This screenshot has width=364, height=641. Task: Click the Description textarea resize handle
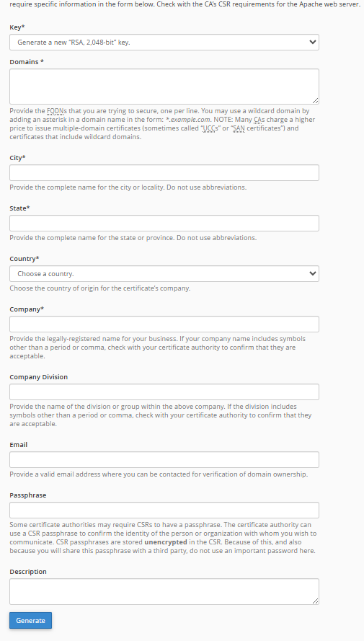(x=315, y=601)
